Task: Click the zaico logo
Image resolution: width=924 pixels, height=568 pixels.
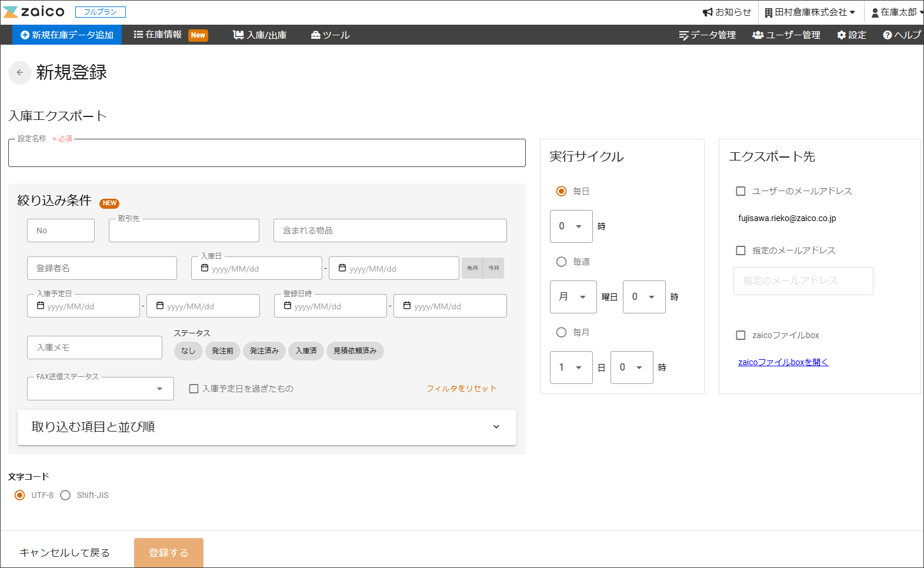Action: pyautogui.click(x=34, y=12)
